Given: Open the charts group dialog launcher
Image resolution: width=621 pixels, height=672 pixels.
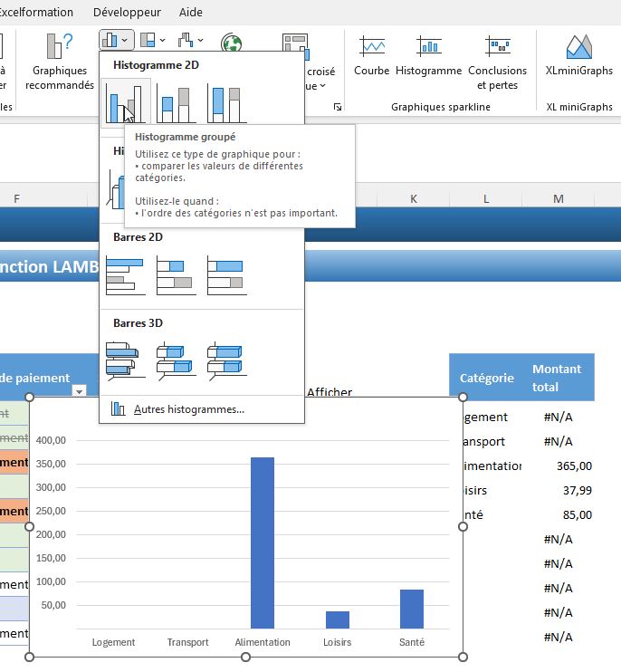Looking at the screenshot, I should [x=338, y=107].
